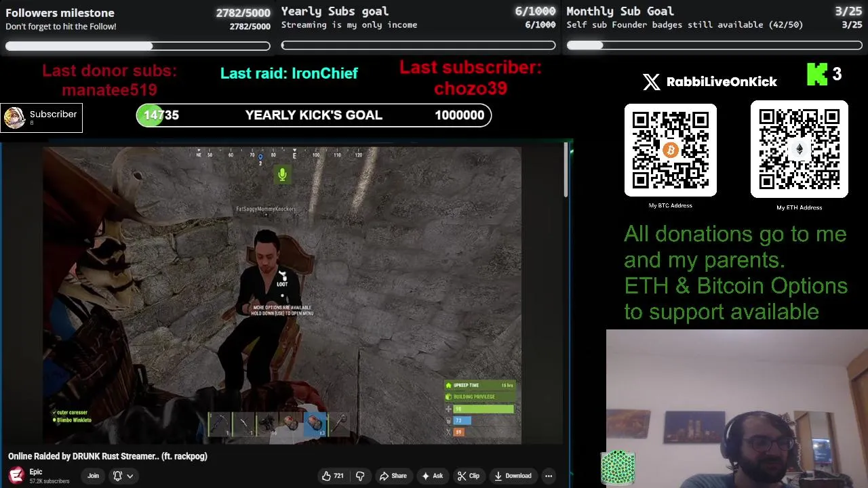Click the green dice emote icon

pos(617,468)
